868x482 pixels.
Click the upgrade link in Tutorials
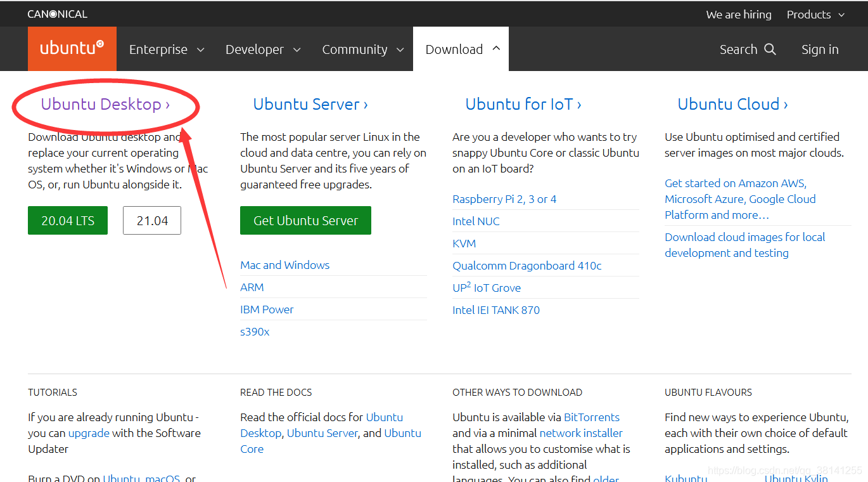coord(89,433)
